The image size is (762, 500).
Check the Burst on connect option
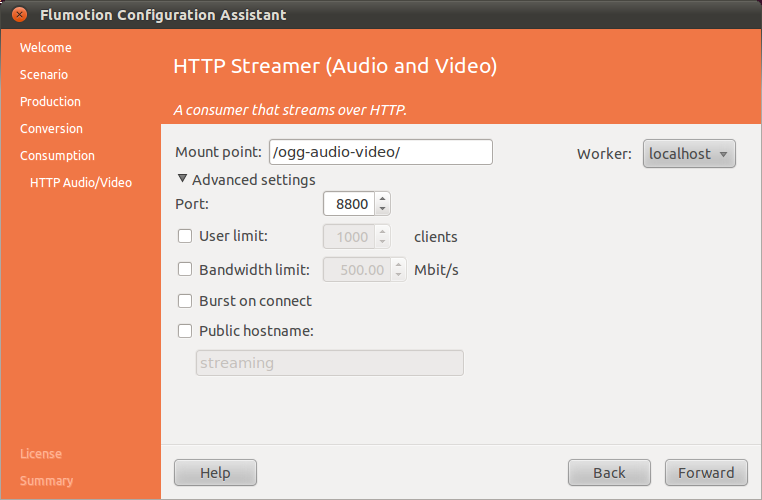click(x=185, y=301)
